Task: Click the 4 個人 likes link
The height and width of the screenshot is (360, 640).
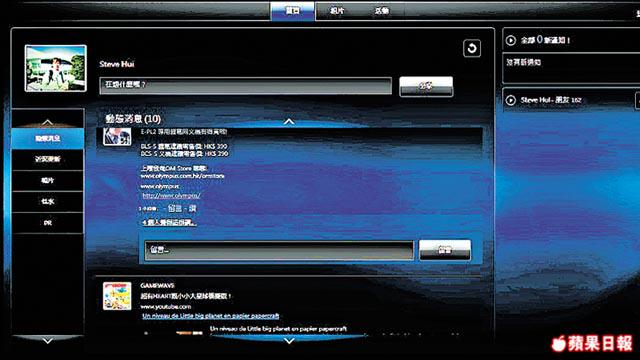Action: pos(169,222)
